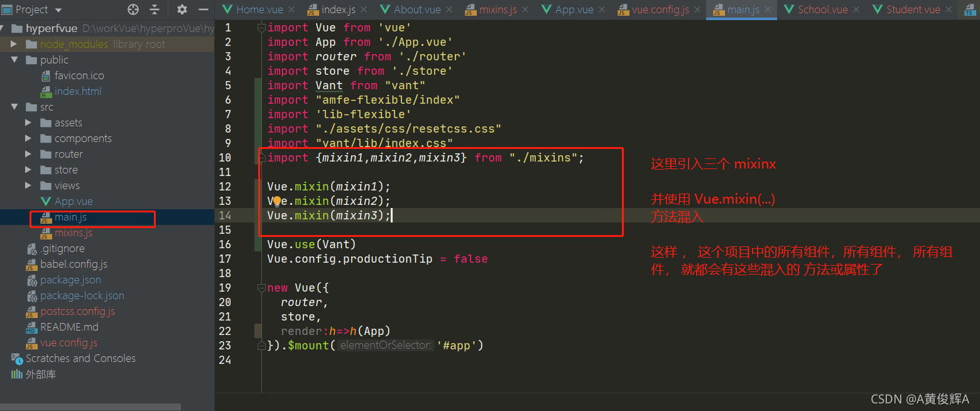
Task: Close the App.vue tab
Action: point(603,9)
